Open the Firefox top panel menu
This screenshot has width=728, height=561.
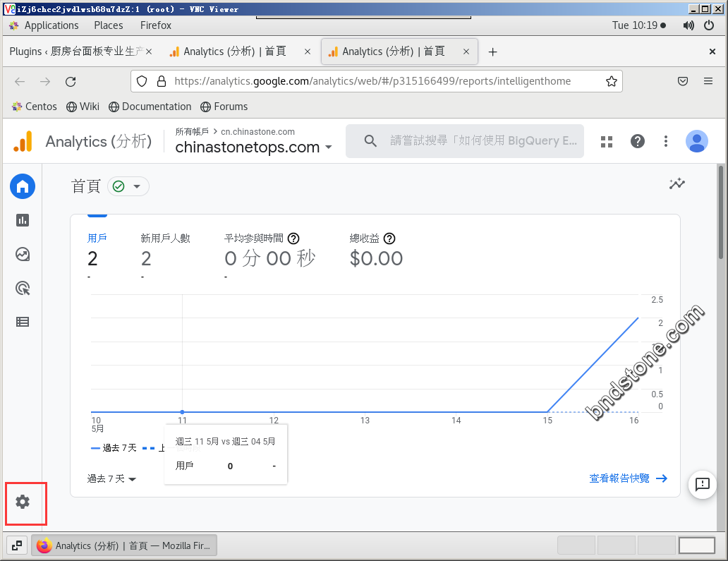156,25
